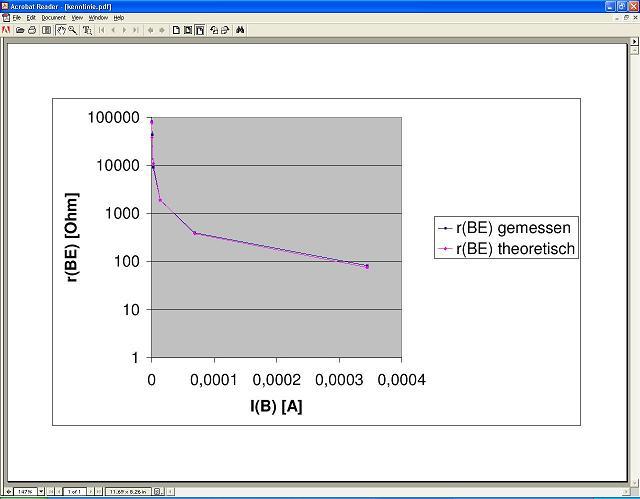This screenshot has width=640, height=499.
Task: Status bar first page button
Action: 51,491
